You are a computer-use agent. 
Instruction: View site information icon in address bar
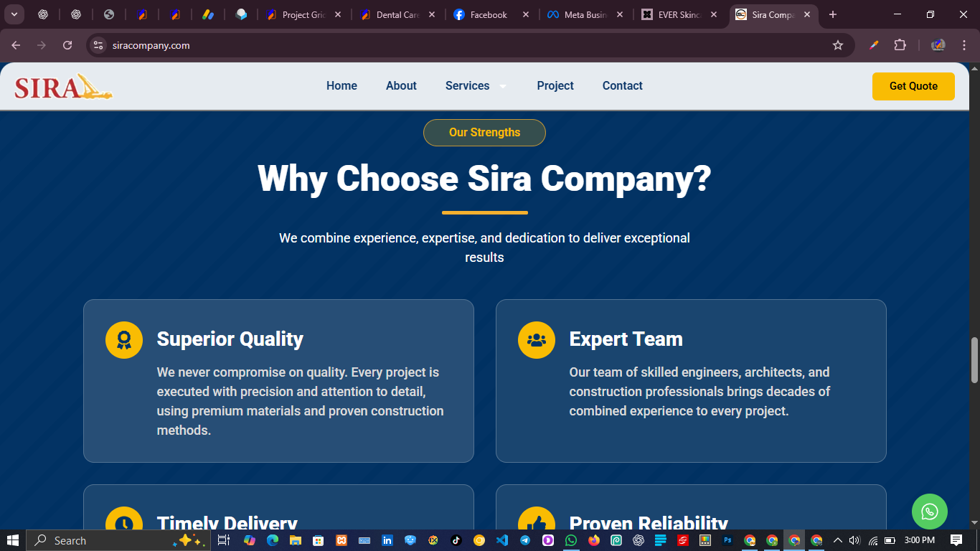(97, 44)
